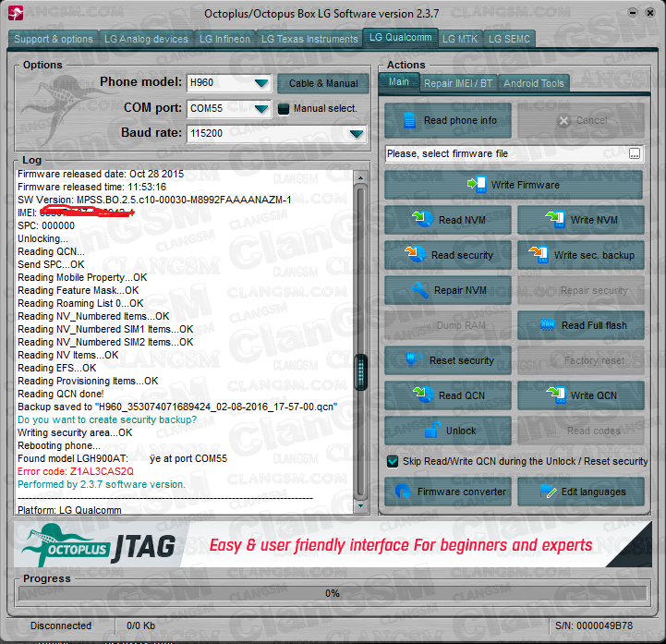Viewport: 666px width, 644px height.
Task: Open the Baud rate dropdown
Action: [357, 133]
